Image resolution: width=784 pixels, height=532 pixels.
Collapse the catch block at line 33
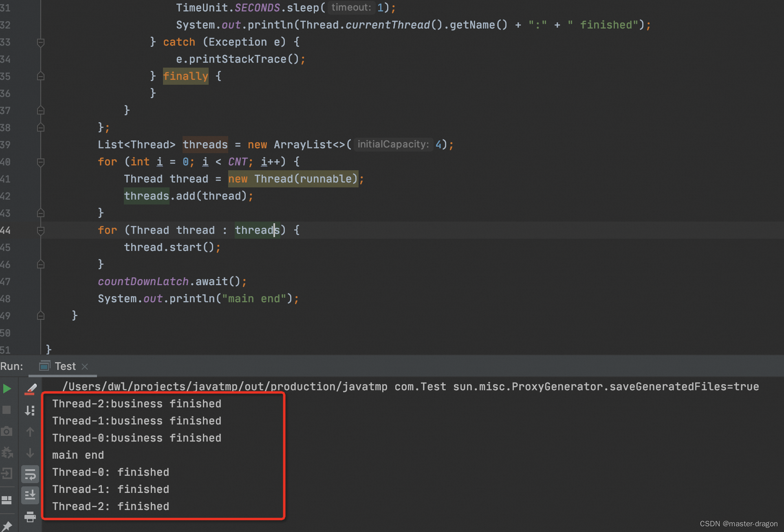[41, 42]
